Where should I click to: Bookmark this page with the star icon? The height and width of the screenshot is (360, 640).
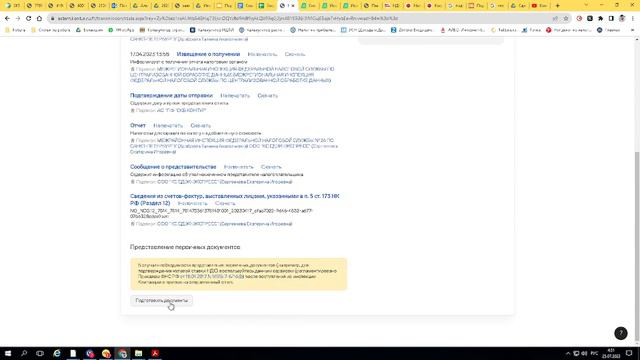(566, 18)
